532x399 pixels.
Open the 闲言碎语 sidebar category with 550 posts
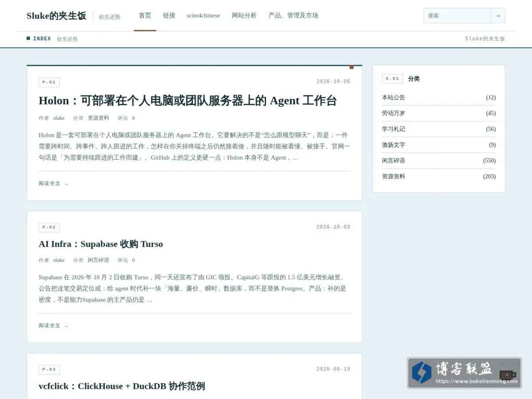click(x=394, y=160)
